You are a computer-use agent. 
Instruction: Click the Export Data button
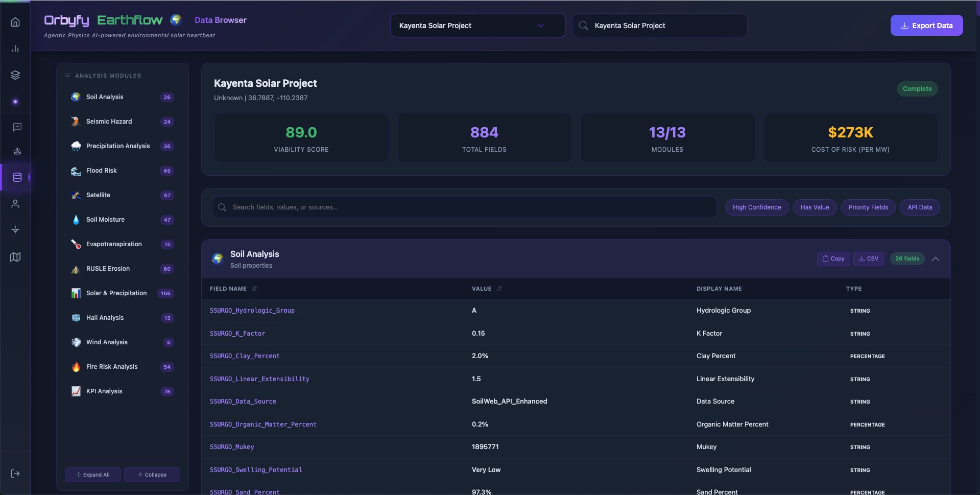click(x=926, y=26)
